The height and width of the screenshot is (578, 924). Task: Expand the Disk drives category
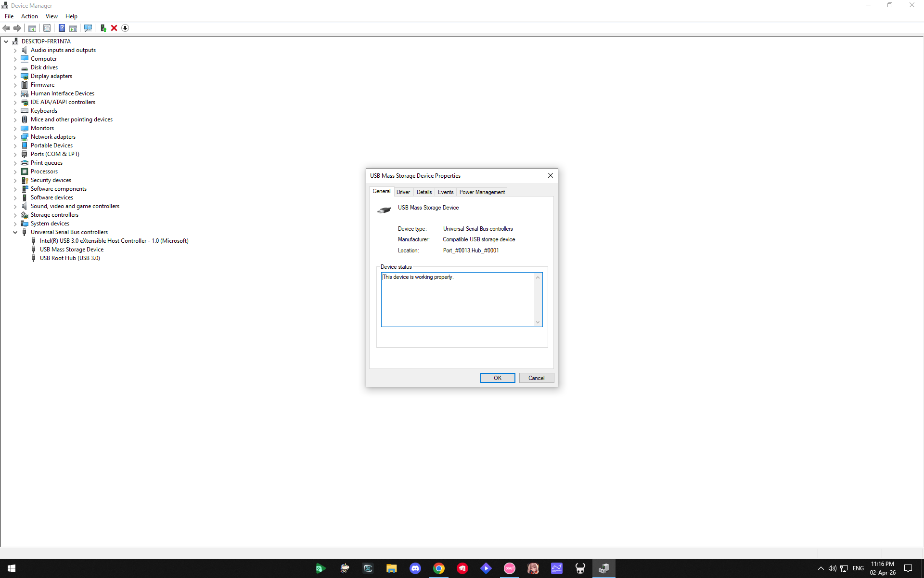point(15,67)
